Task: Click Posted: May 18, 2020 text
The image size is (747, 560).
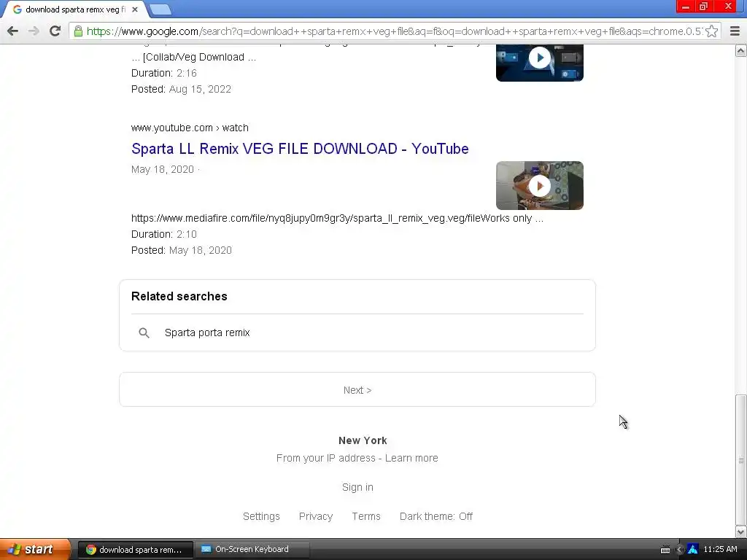Action: 182,251
